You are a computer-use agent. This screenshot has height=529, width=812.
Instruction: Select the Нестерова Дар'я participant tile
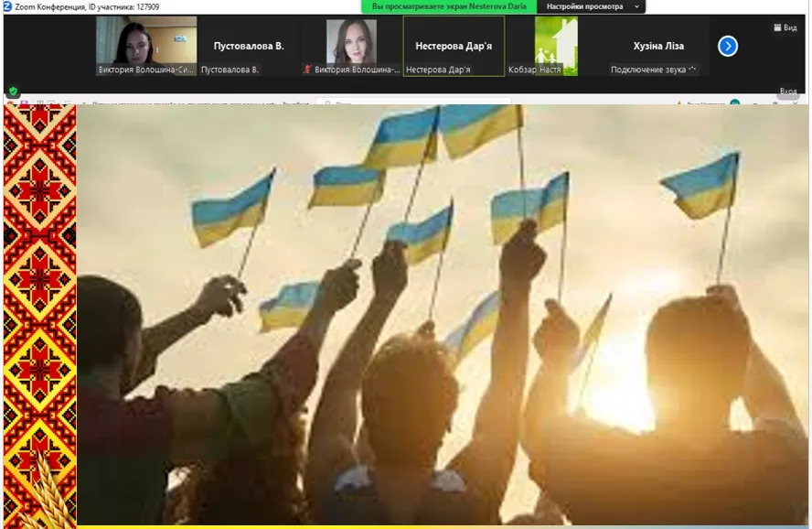tap(454, 46)
